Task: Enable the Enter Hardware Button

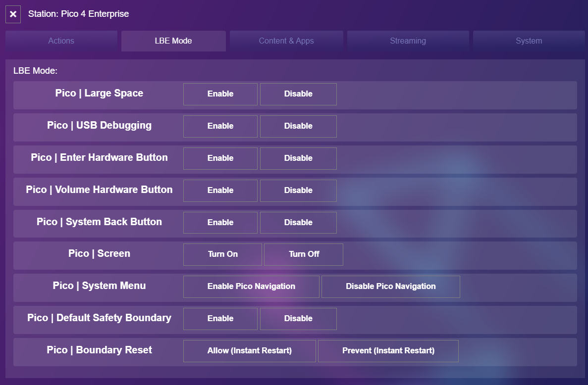Action: [x=220, y=158]
